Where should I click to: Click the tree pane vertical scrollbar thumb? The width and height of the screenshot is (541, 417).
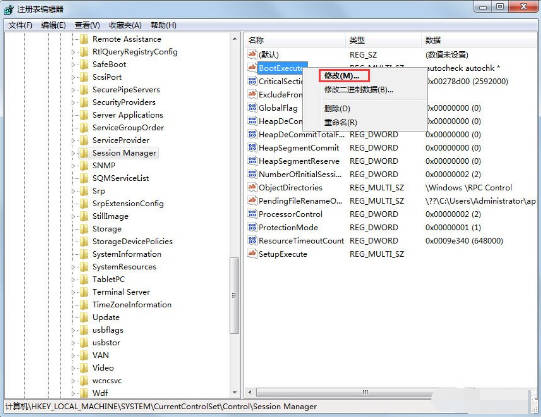coord(234,295)
